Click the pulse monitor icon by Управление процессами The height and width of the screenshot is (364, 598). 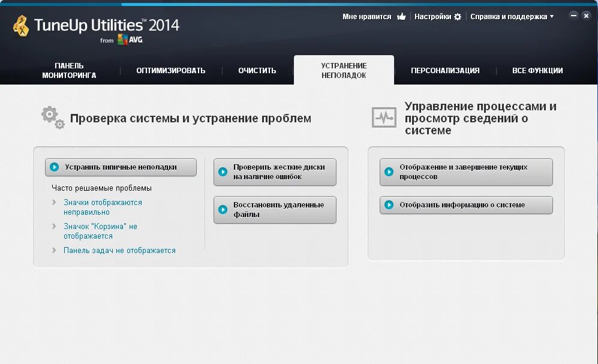384,118
